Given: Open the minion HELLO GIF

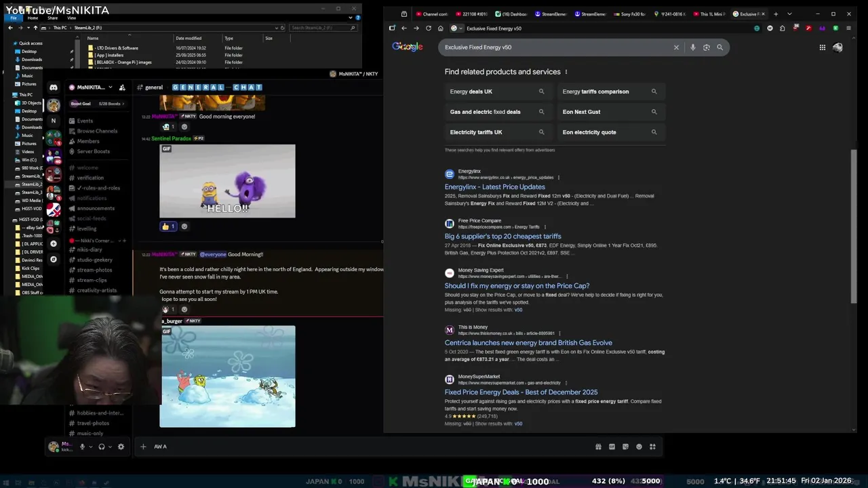Looking at the screenshot, I should coord(227,181).
